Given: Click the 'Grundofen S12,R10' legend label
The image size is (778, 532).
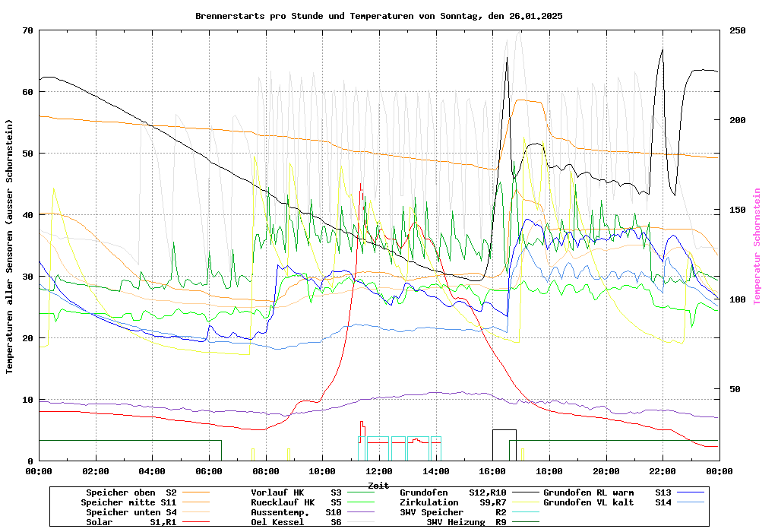Looking at the screenshot, I should tap(453, 492).
